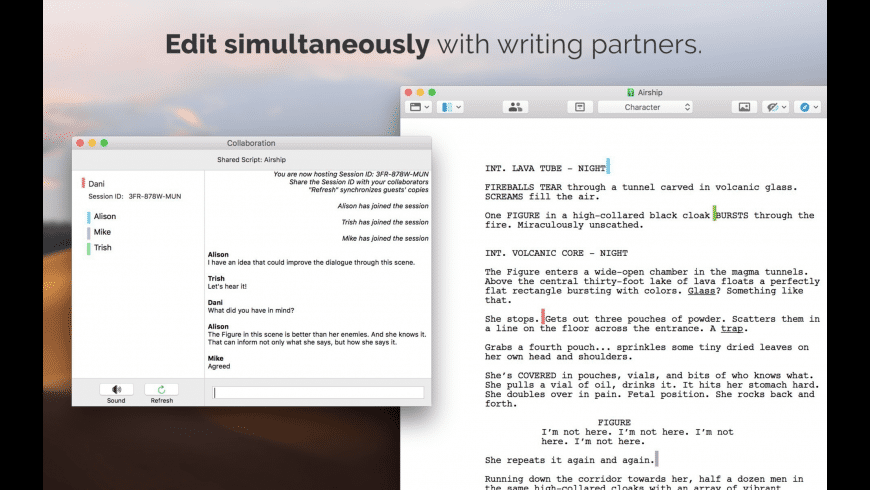Image resolution: width=870 pixels, height=490 pixels.
Task: Click the blue page columns toolbar icon
Action: point(447,107)
